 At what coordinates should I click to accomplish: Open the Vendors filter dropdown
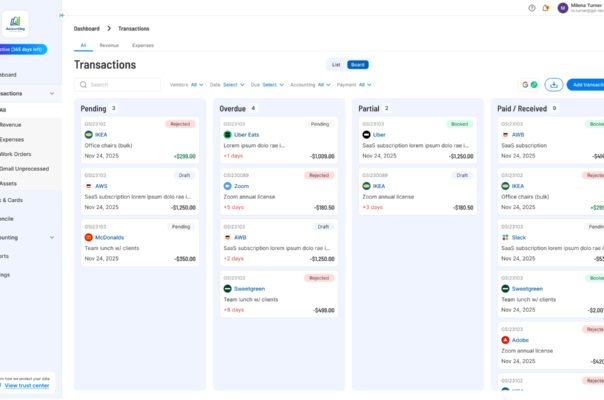(187, 85)
